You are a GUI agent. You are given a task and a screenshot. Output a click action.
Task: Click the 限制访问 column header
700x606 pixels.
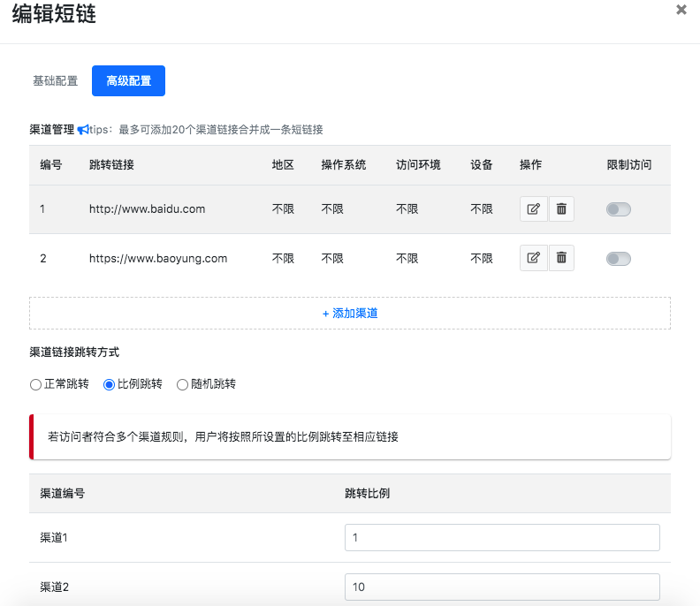(x=628, y=165)
